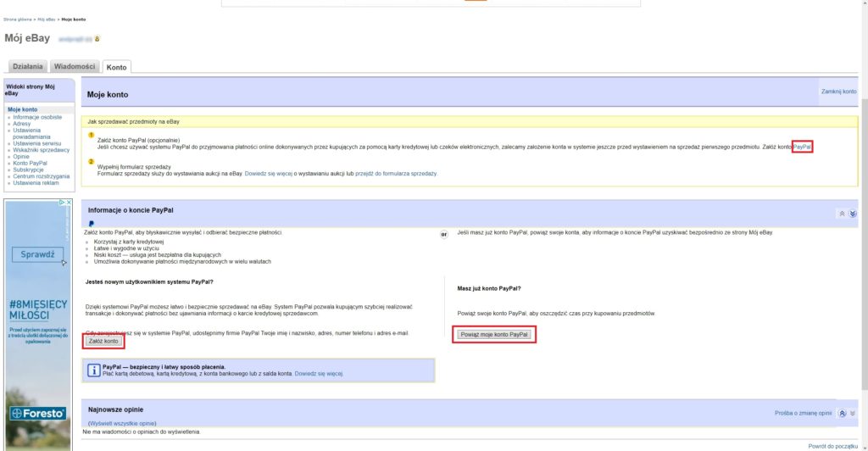
Task: Click Powiąż moje konto PayPal button
Action: click(495, 335)
